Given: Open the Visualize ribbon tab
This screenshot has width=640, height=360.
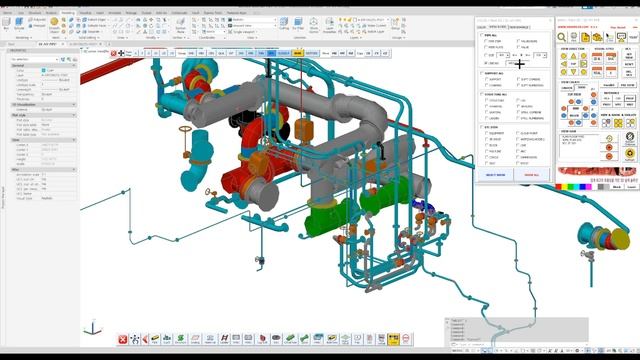Looking at the screenshot, I should pos(86,13).
